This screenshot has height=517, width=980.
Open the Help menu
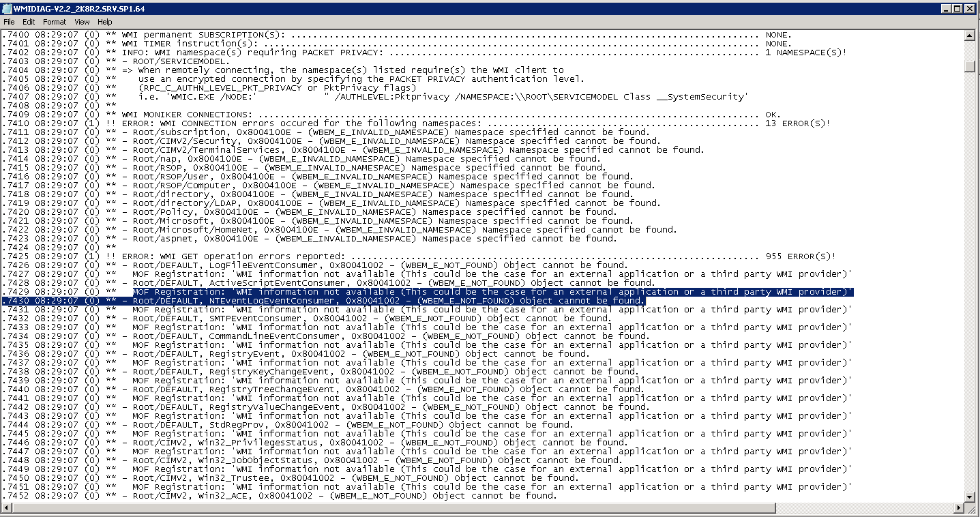(105, 22)
